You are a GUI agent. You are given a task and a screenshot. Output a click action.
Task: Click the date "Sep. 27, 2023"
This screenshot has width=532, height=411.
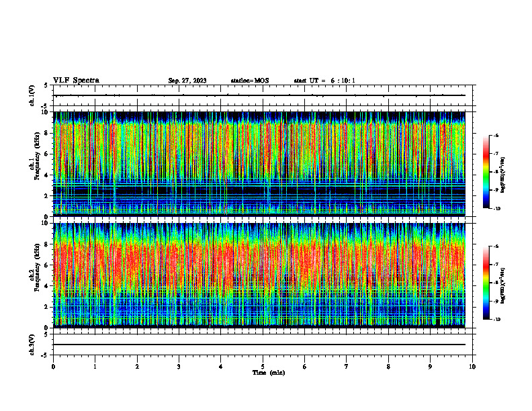click(x=187, y=81)
